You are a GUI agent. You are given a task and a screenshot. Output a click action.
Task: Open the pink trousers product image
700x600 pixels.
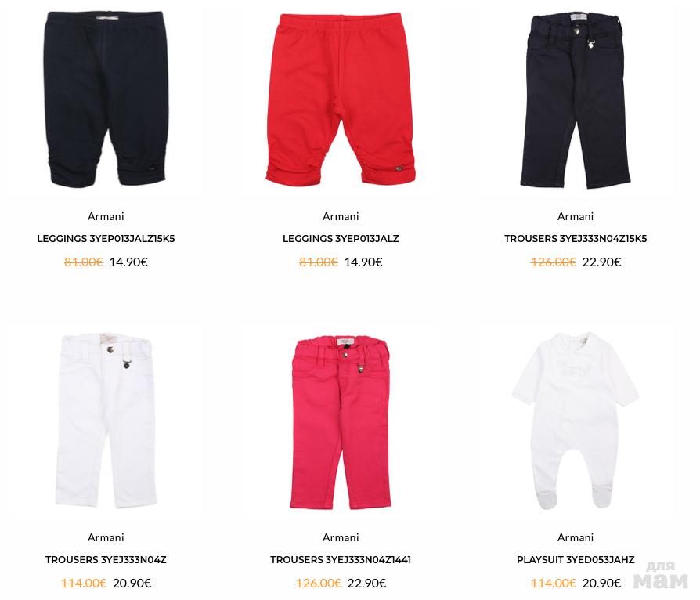click(340, 423)
